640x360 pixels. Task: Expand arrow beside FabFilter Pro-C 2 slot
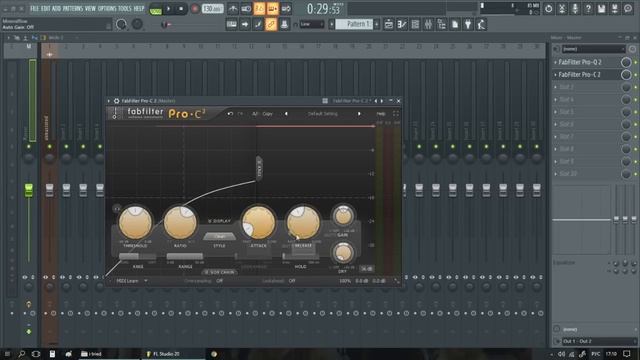point(555,75)
